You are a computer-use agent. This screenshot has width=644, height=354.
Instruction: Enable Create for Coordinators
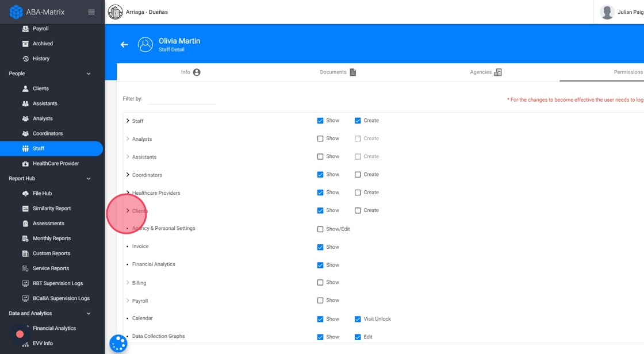click(x=358, y=175)
